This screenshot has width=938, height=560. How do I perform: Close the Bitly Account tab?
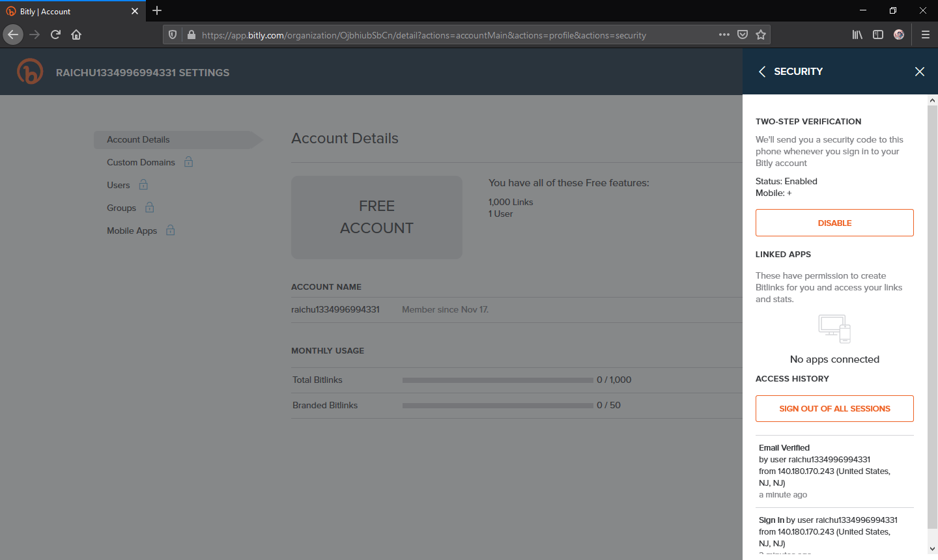coord(135,11)
